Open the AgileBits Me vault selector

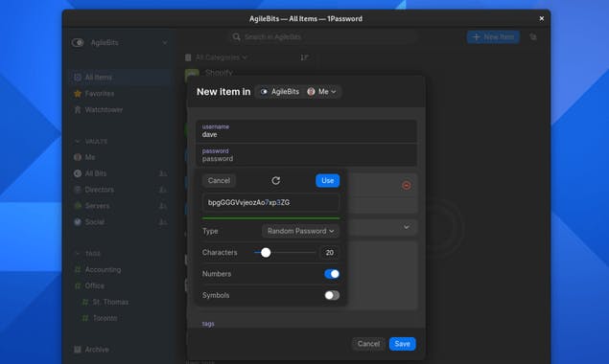click(x=298, y=92)
